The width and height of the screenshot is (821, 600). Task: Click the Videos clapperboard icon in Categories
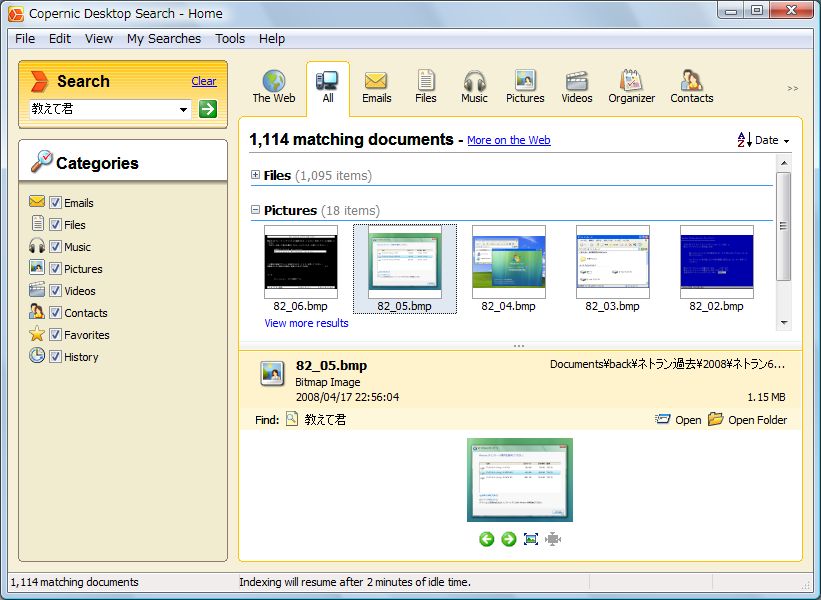(37, 290)
